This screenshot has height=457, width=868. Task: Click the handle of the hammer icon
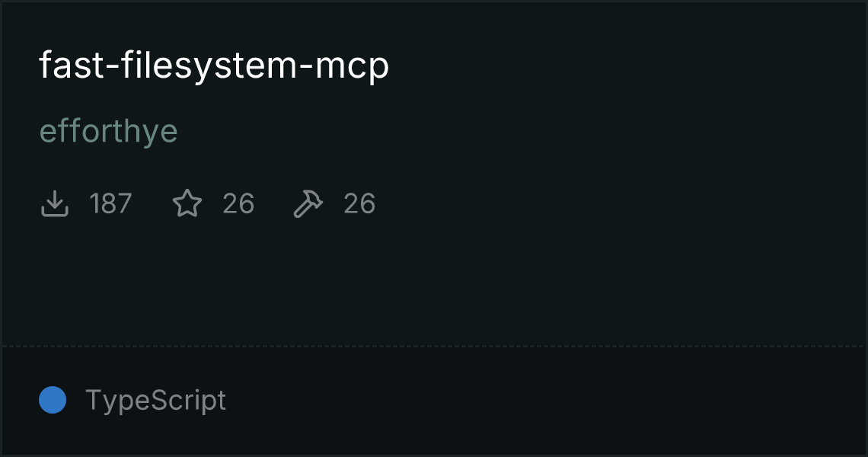click(x=302, y=210)
